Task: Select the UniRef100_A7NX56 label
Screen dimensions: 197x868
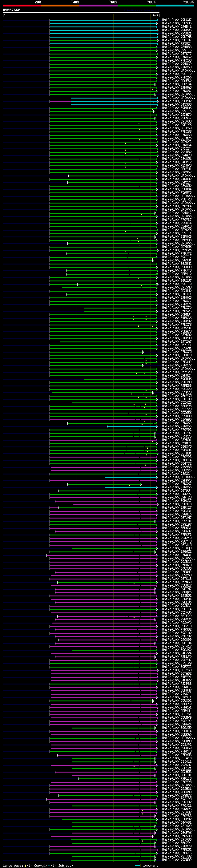Action: pyautogui.click(x=177, y=487)
